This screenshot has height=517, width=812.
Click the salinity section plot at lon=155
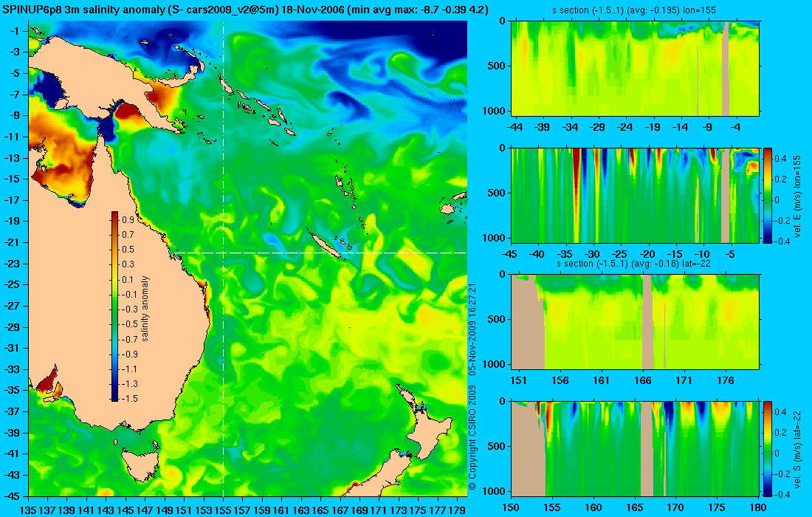pyautogui.click(x=635, y=69)
